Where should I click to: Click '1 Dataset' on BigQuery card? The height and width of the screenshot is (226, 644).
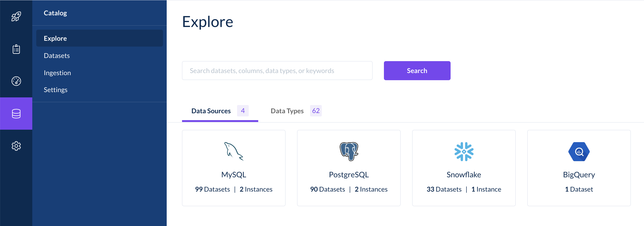[x=579, y=189]
